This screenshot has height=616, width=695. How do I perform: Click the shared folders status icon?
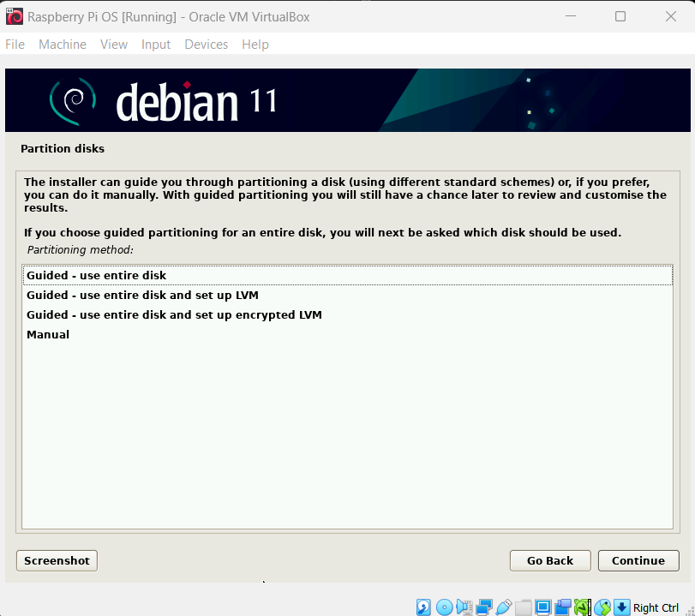pos(524,607)
